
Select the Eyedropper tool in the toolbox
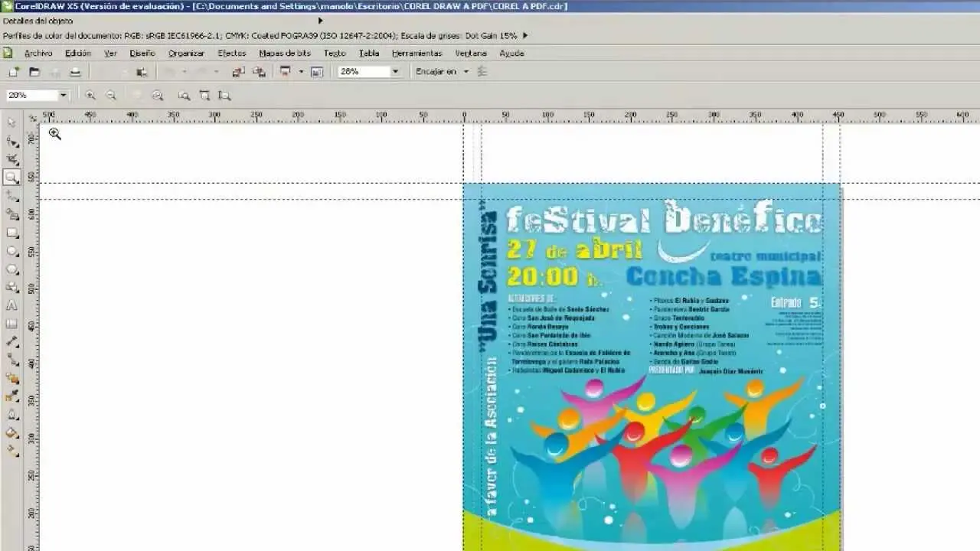[11, 396]
